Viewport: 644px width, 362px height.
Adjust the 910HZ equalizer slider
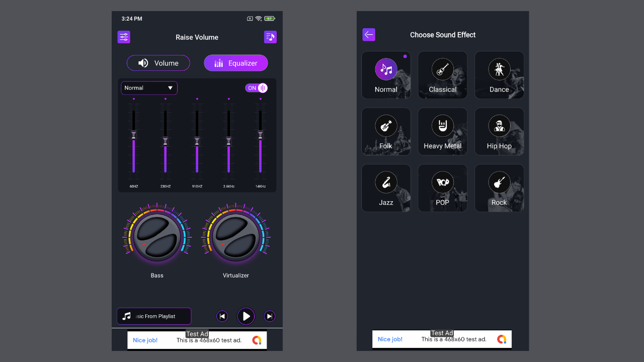click(x=197, y=141)
